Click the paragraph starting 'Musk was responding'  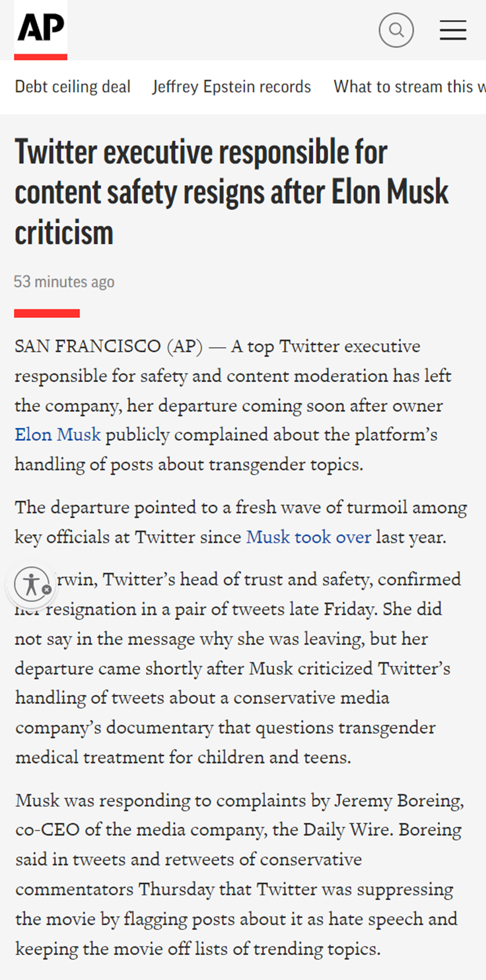pos(240,875)
